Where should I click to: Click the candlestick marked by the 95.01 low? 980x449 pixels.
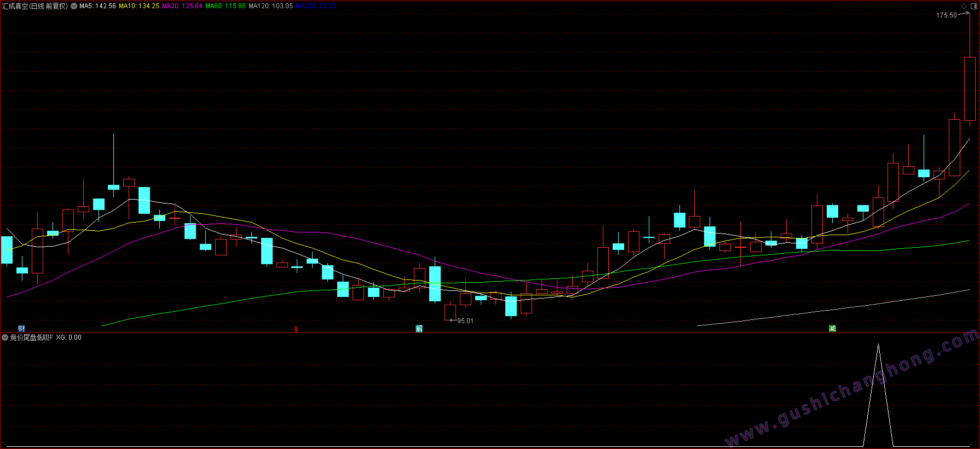tap(450, 312)
